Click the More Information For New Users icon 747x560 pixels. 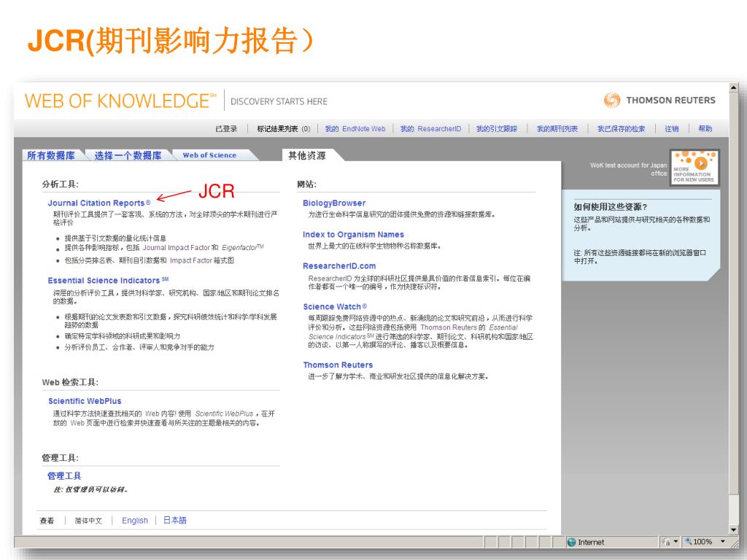pos(694,167)
